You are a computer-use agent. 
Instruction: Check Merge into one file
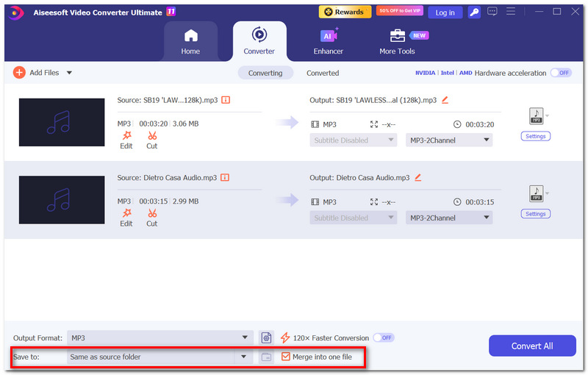pos(286,357)
